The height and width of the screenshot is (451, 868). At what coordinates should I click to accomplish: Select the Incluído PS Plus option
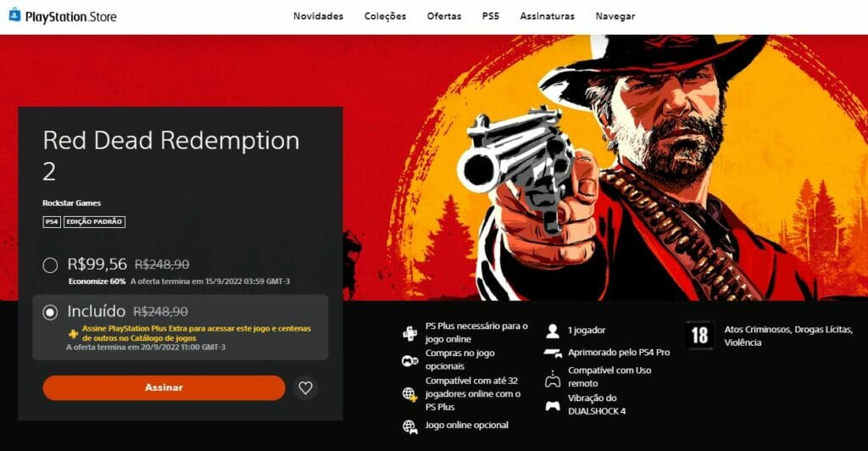point(50,312)
